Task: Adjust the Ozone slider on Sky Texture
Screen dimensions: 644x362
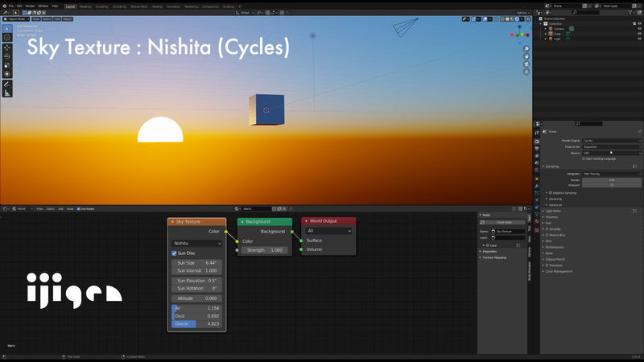Action: coord(196,324)
